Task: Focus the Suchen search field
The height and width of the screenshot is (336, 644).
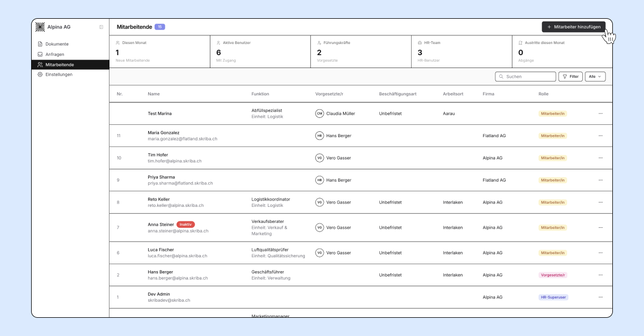Action: (525, 77)
